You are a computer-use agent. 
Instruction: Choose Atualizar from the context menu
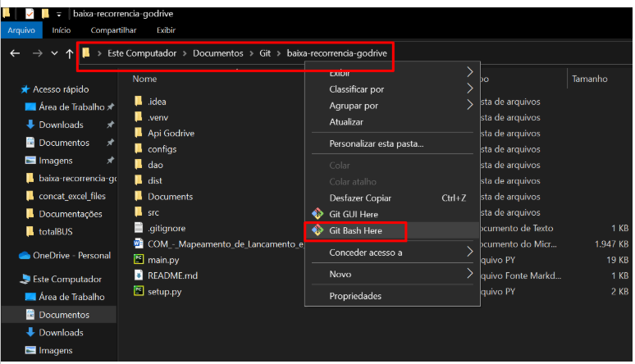tap(346, 122)
